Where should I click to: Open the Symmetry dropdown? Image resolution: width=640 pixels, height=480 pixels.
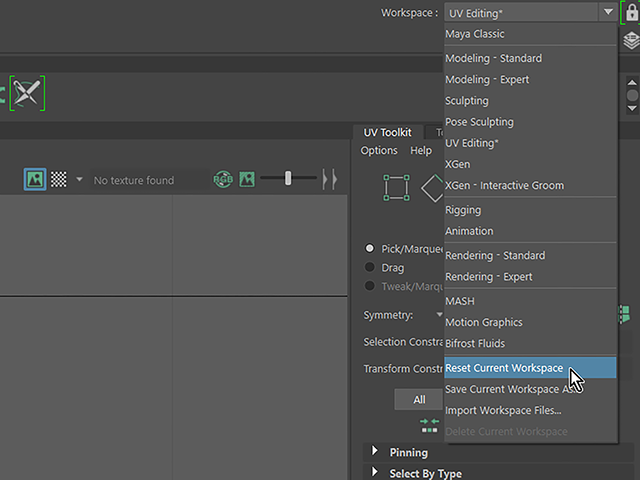pyautogui.click(x=439, y=314)
